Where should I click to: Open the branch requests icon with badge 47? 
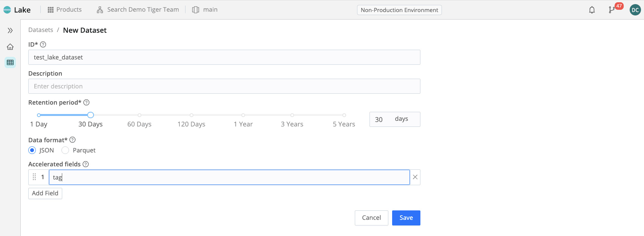coord(612,10)
